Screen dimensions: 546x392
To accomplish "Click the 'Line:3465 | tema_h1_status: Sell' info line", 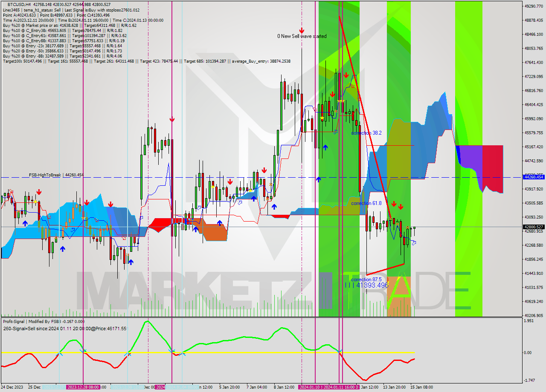I will 71,10.
